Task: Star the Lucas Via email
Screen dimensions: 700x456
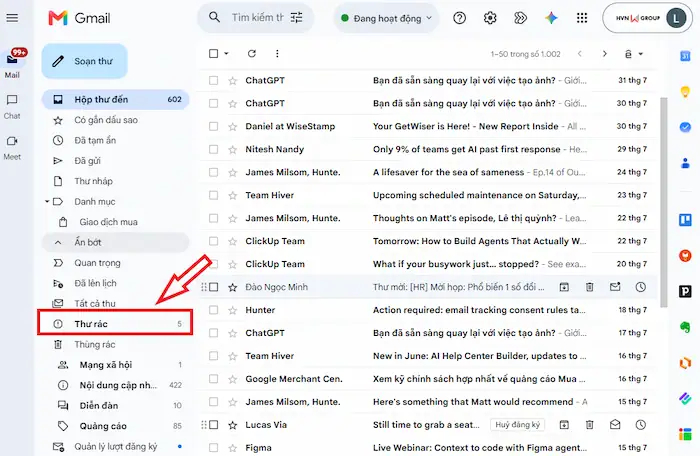Action: 233,425
